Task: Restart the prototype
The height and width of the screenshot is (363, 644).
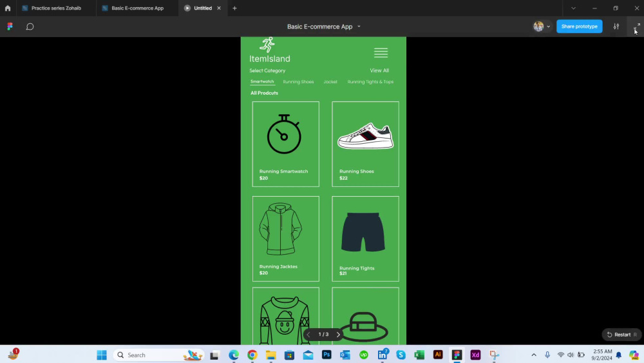Action: (621, 335)
